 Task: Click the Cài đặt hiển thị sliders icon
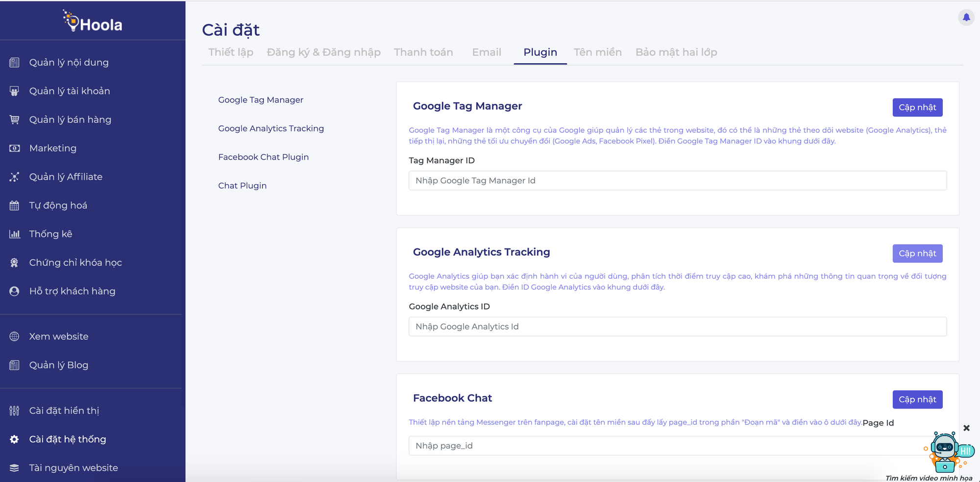tap(14, 411)
